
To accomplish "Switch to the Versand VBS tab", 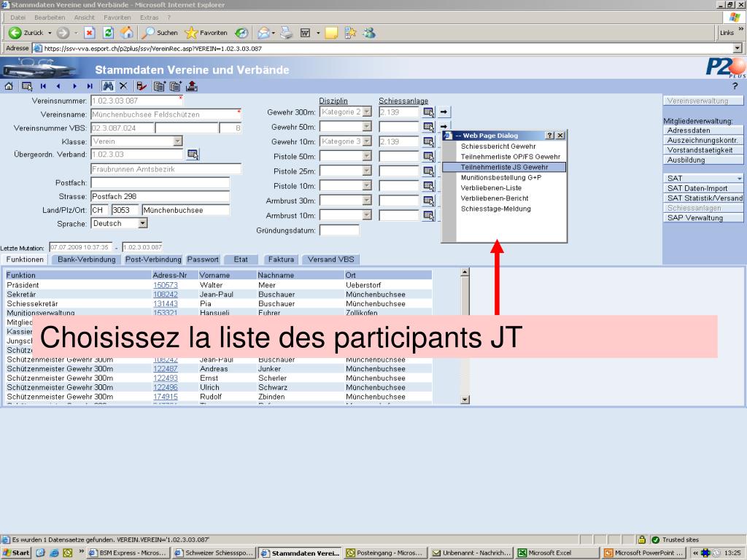I will pos(330,260).
